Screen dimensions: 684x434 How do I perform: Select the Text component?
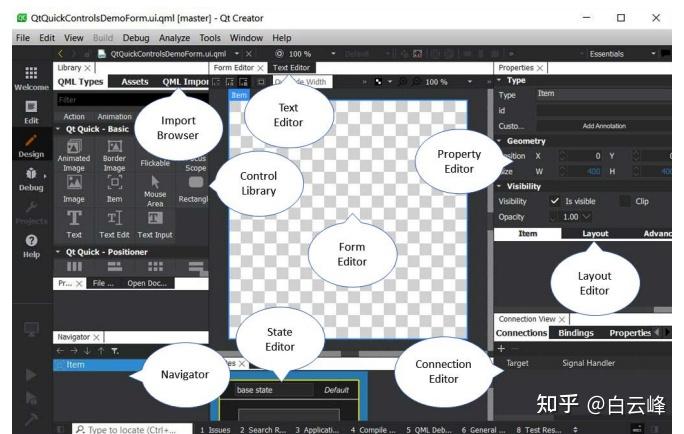tap(74, 224)
